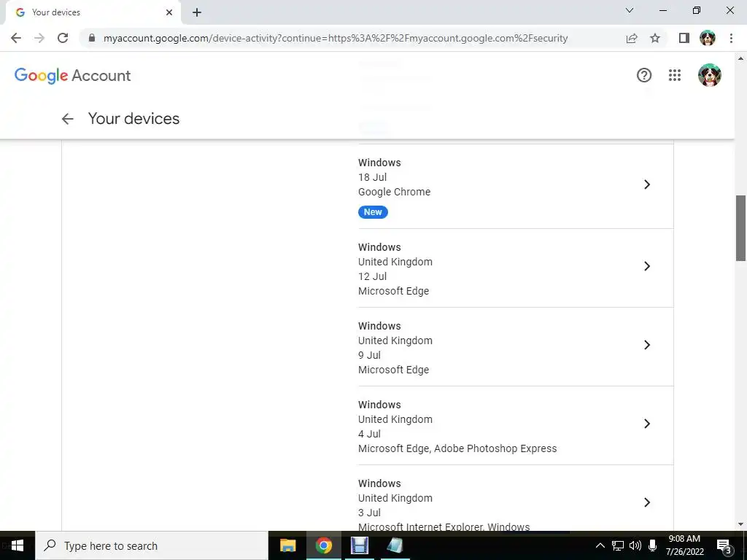Open the Chrome side panel icon
This screenshot has height=560, width=747.
coord(684,38)
